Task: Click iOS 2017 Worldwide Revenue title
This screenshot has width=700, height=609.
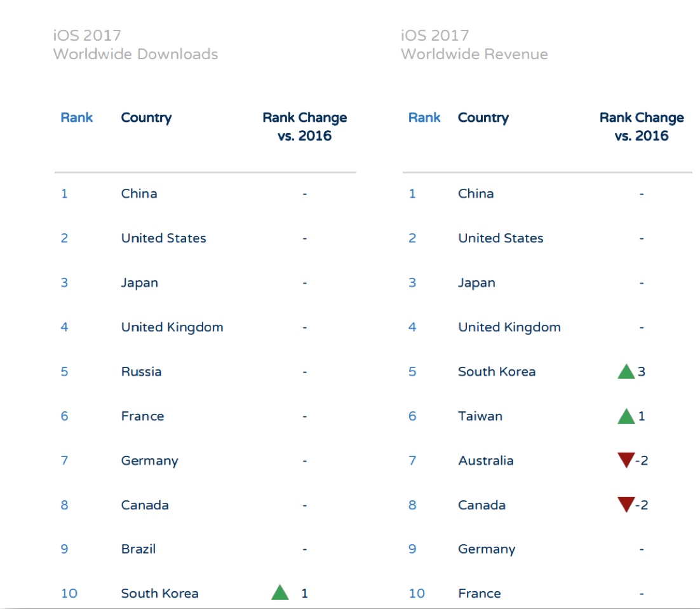Action: [x=474, y=44]
